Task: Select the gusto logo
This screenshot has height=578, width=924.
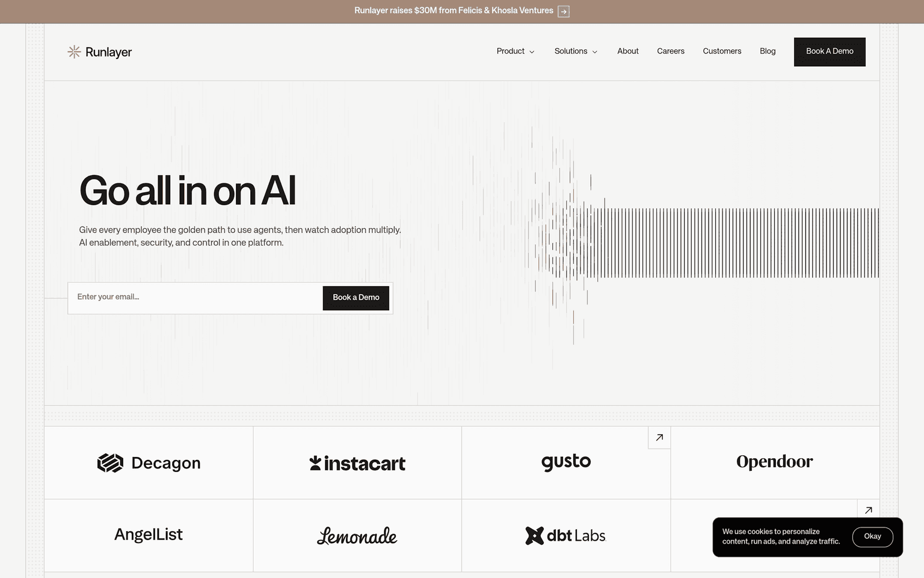Action: pyautogui.click(x=566, y=462)
